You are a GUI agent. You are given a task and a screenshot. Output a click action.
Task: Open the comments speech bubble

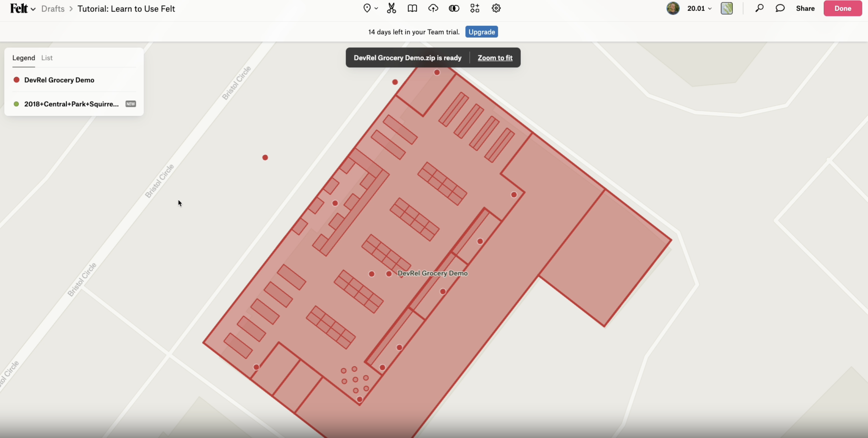coord(780,8)
